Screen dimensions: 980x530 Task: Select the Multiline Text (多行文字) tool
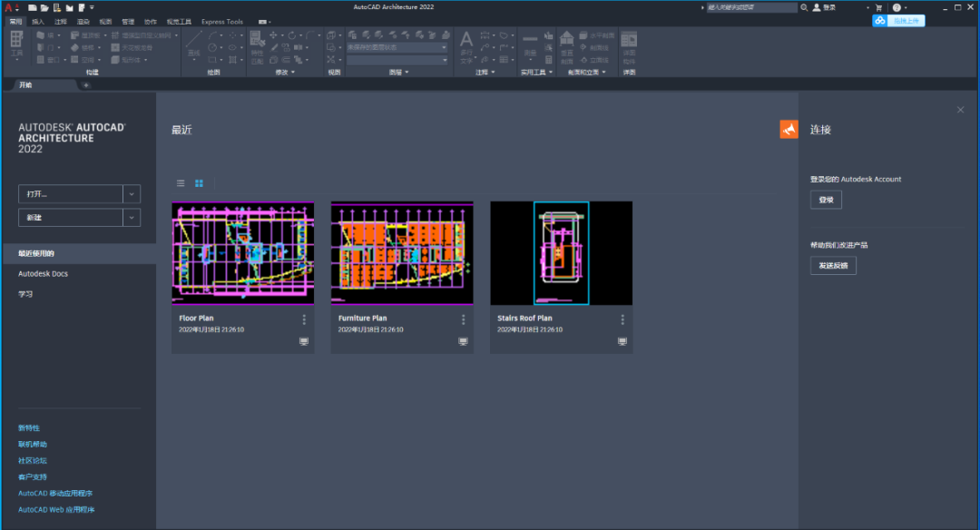(466, 47)
